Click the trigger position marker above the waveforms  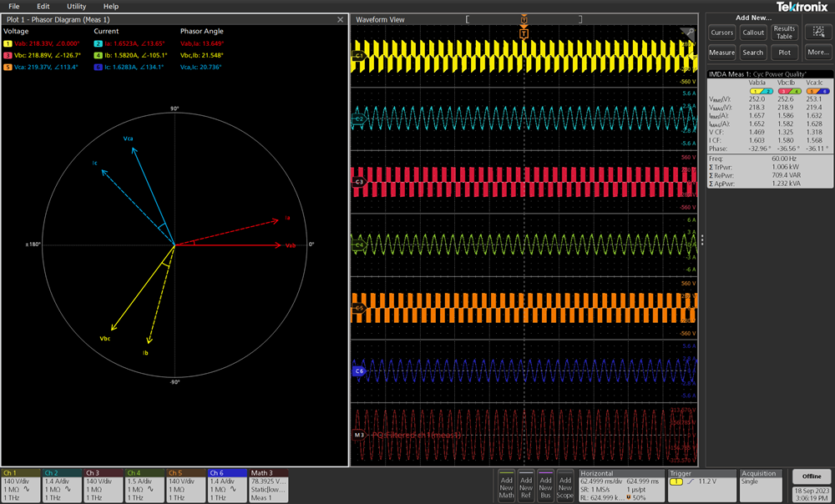[x=524, y=18]
